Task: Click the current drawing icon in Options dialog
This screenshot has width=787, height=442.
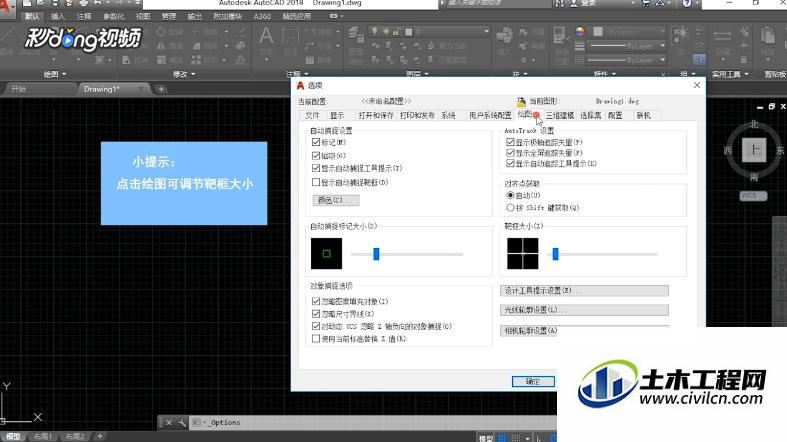Action: [521, 101]
